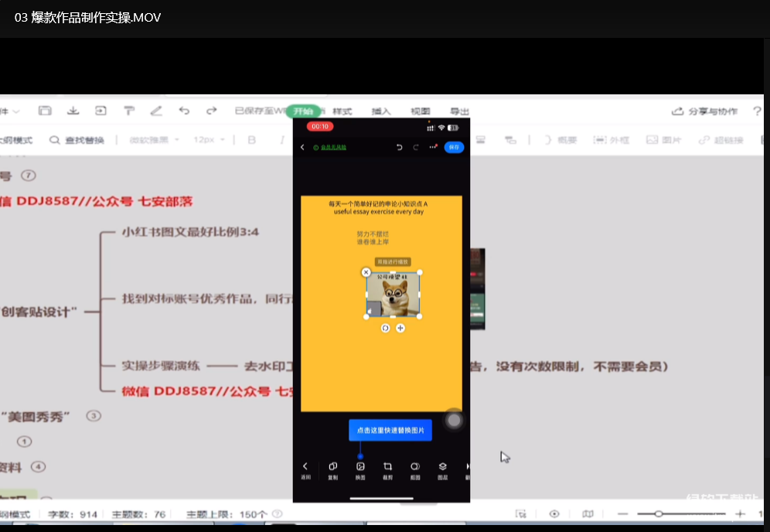The height and width of the screenshot is (532, 770).
Task: Open three-dots more menu in phone editor
Action: point(433,147)
